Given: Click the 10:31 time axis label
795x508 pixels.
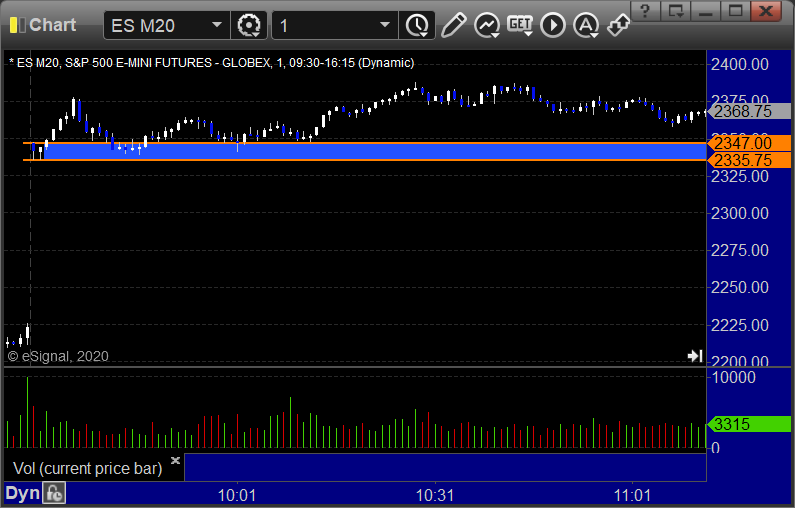Looking at the screenshot, I should point(435,495).
